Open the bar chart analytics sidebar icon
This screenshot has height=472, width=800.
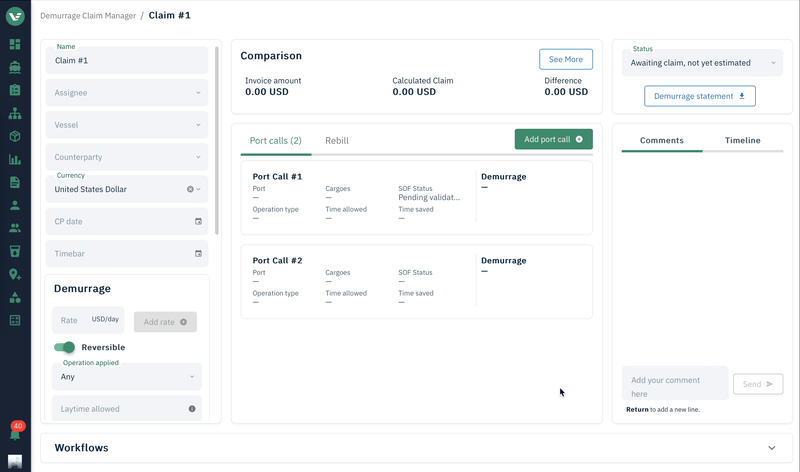[15, 159]
